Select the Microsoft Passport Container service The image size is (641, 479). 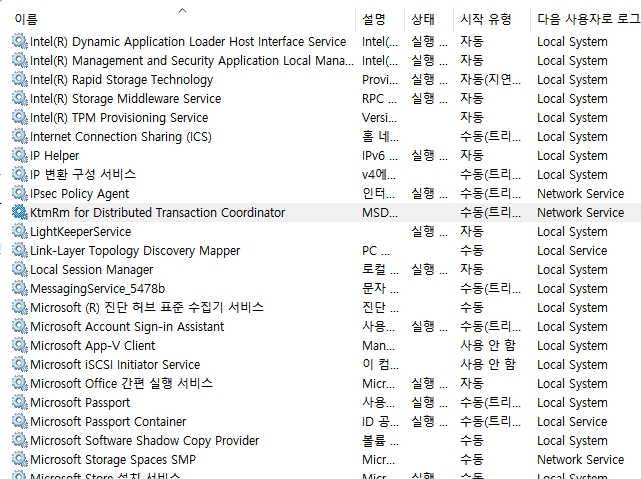108,422
